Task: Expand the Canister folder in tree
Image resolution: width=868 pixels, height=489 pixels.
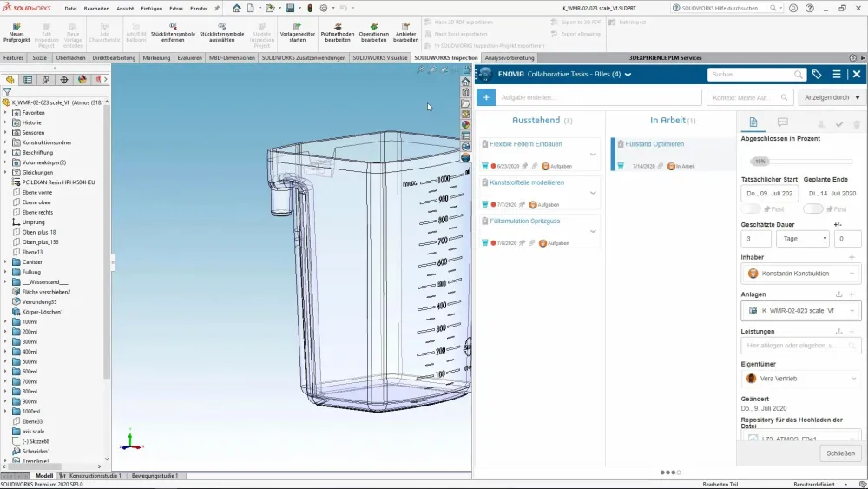Action: (5, 262)
